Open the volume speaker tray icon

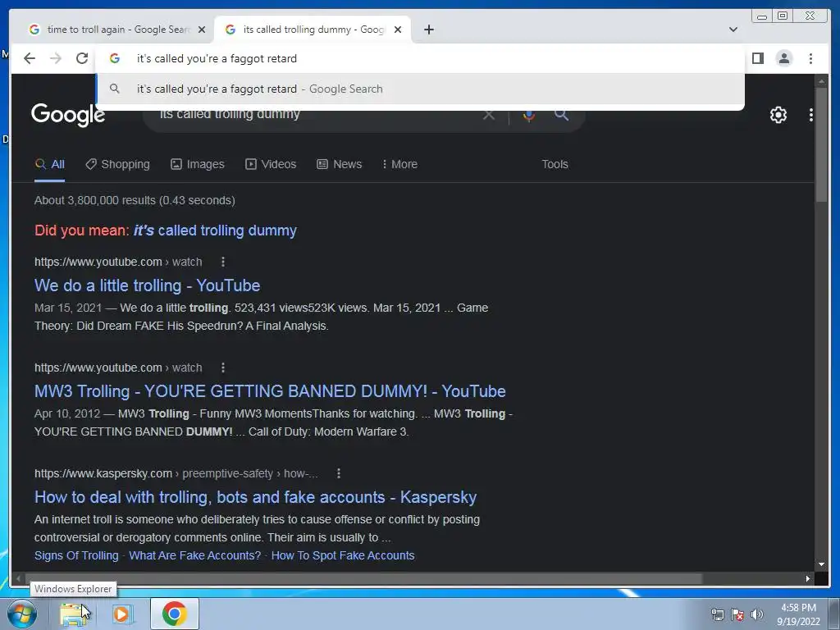click(757, 614)
